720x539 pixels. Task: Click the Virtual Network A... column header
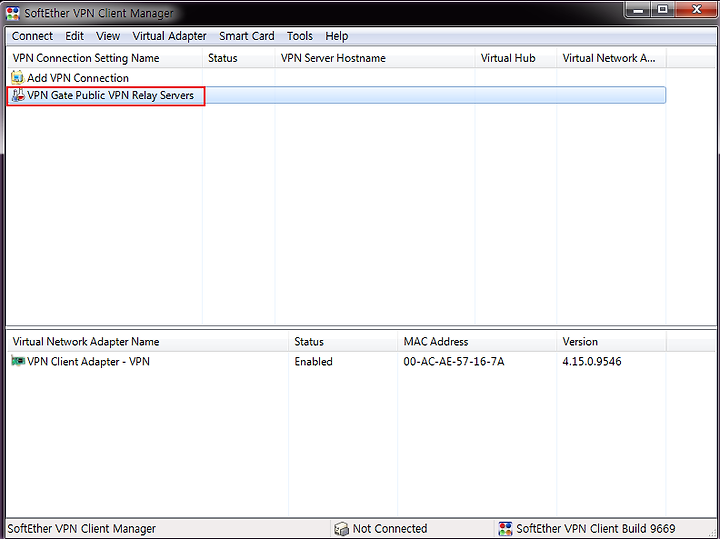[x=612, y=58]
